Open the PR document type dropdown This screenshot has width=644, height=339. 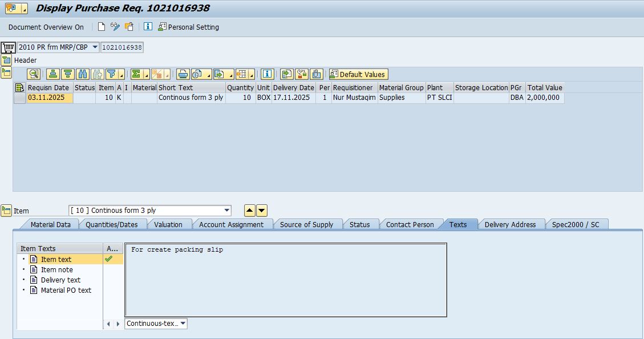tap(95, 47)
